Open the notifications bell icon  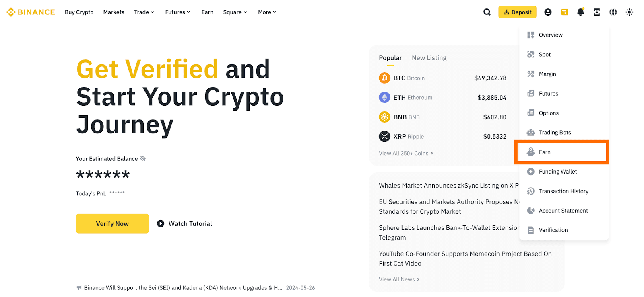click(580, 12)
